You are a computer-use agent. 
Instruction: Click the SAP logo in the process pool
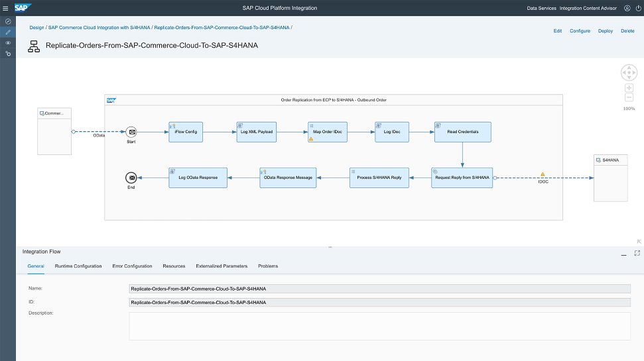coord(111,100)
